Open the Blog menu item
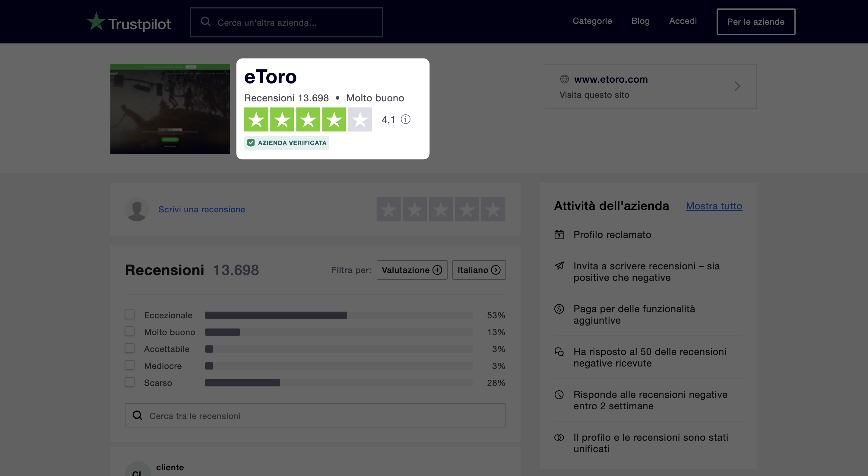868x476 pixels. pos(640,21)
